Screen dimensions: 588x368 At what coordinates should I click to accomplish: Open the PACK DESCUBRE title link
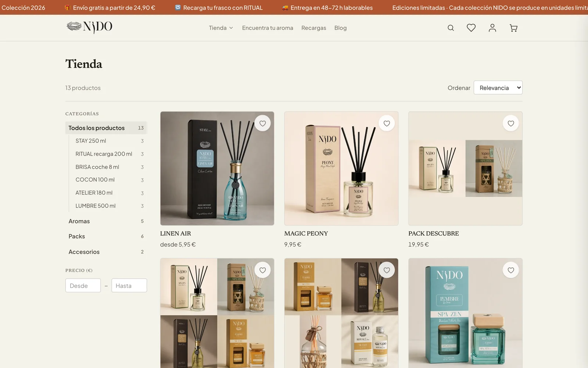[434, 233]
